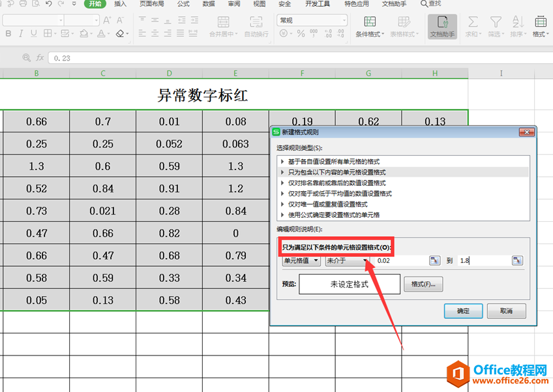553x392 pixels.
Task: Switch to the 页面布局 ribbon tab
Action: click(152, 3)
